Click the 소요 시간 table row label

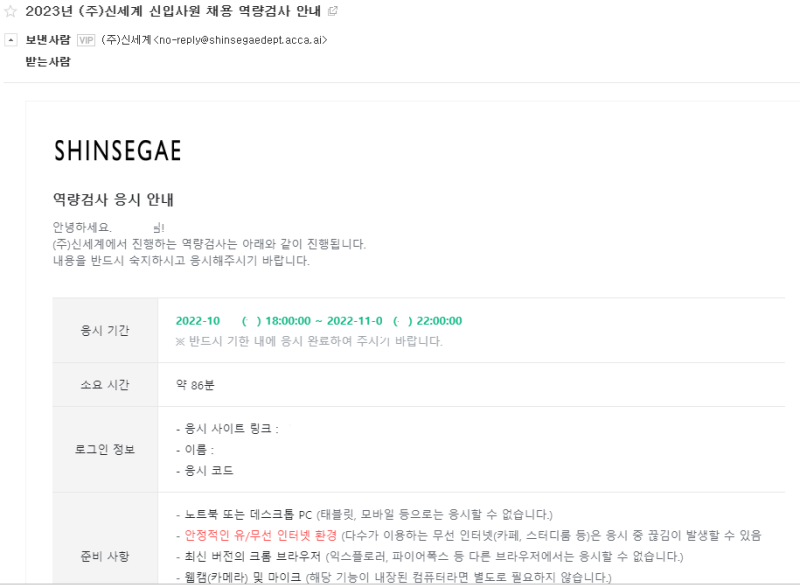pos(105,384)
